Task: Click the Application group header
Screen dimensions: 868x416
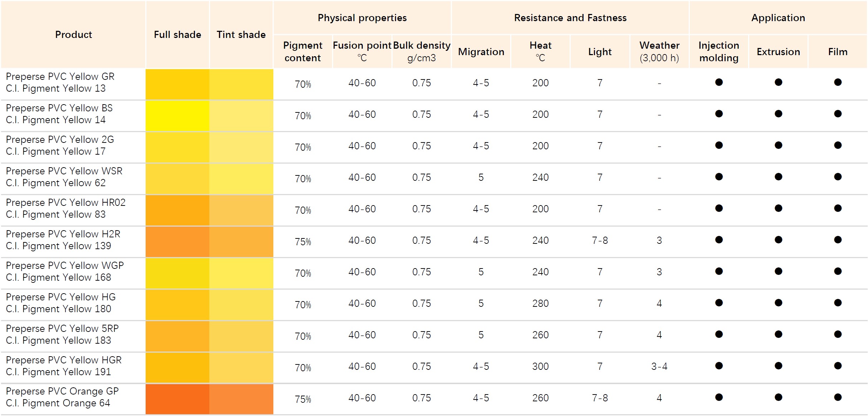Action: click(778, 18)
